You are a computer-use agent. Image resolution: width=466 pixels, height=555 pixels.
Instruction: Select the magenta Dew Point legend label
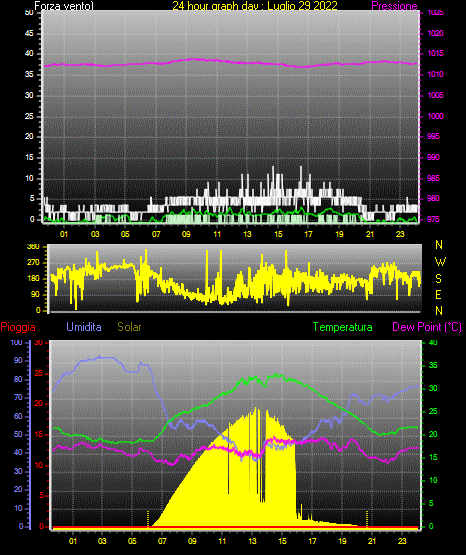[427, 327]
